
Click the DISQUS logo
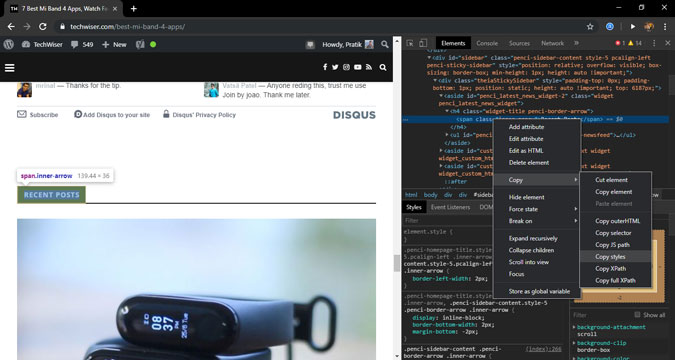pyautogui.click(x=354, y=115)
